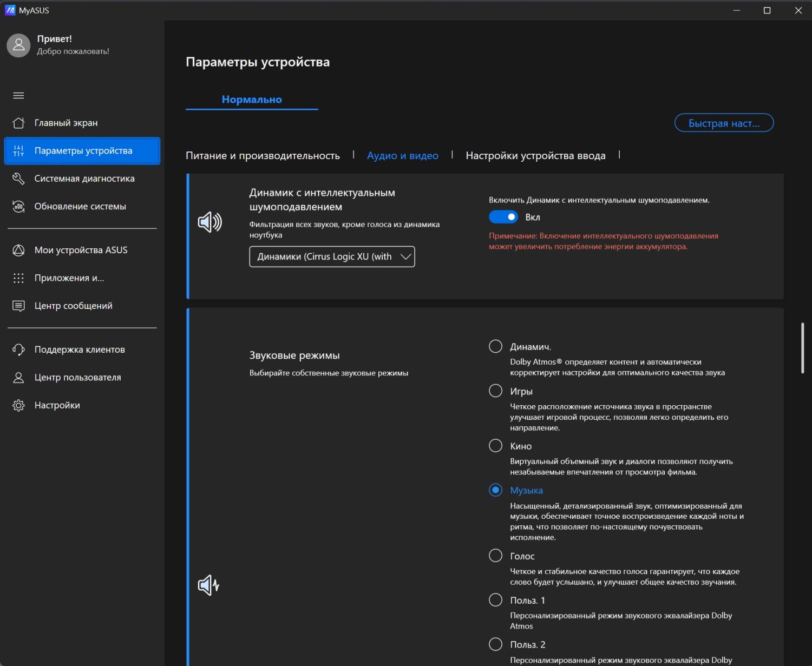Image resolution: width=812 pixels, height=666 pixels.
Task: Open Центр сообщений message icon
Action: pyautogui.click(x=18, y=306)
